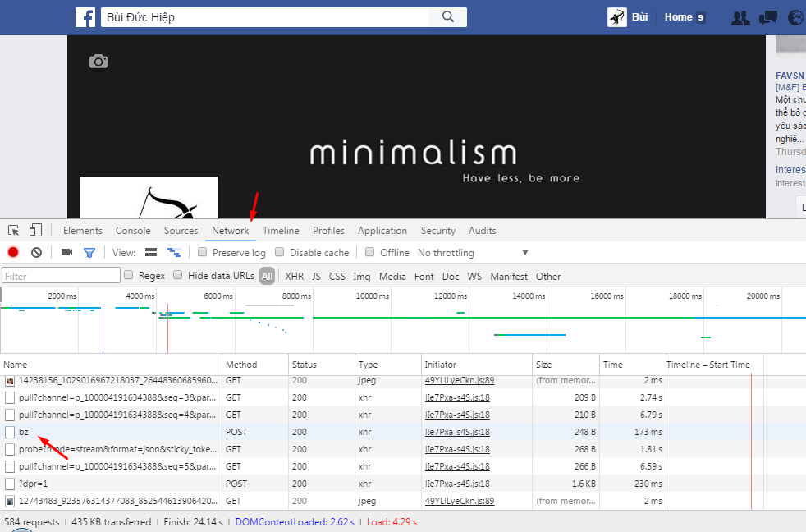Viewport: 806px width, 532px height.
Task: Filter requests by Manifest
Action: [x=509, y=277]
